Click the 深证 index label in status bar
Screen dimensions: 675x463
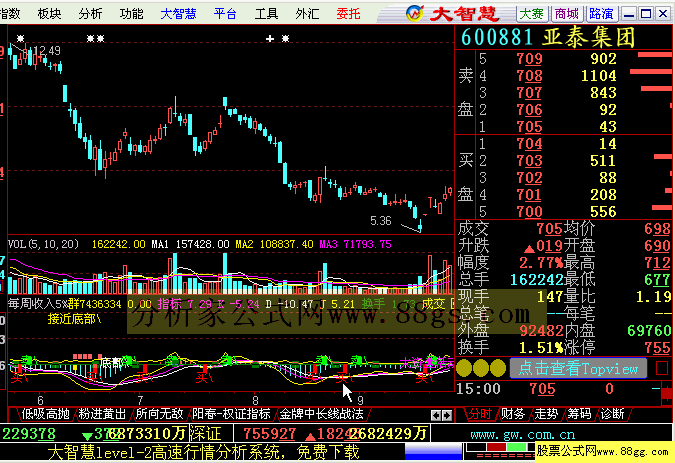[205, 433]
